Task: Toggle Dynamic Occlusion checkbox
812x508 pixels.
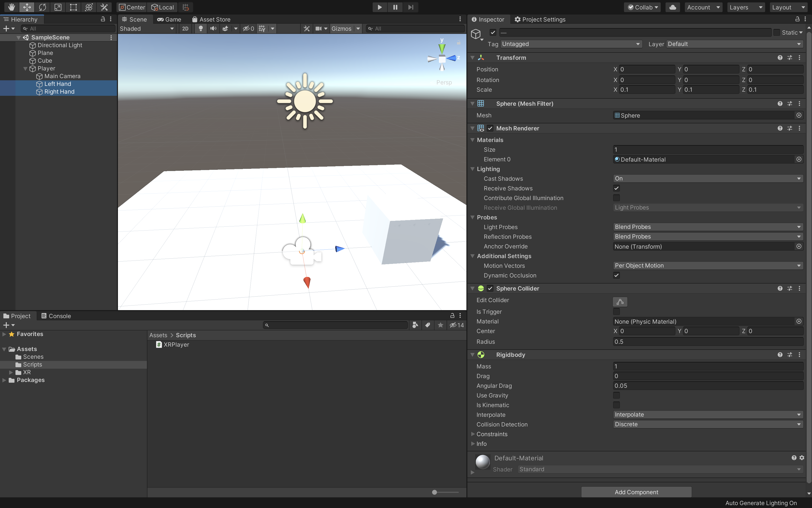Action: click(x=616, y=275)
